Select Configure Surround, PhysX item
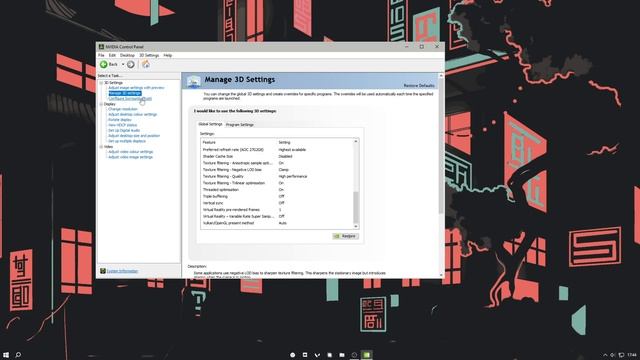 pos(130,99)
